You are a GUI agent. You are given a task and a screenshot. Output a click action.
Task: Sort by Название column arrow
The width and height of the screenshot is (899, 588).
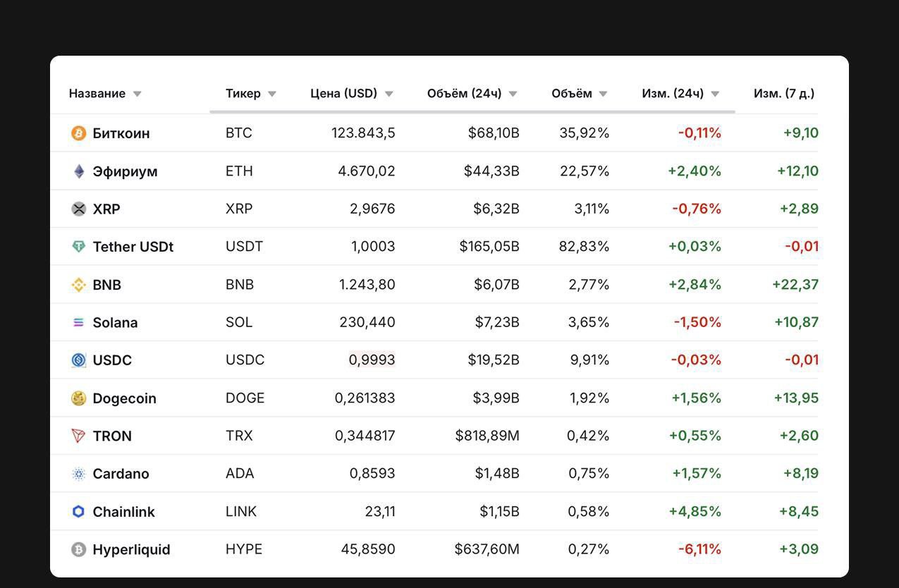tap(137, 94)
